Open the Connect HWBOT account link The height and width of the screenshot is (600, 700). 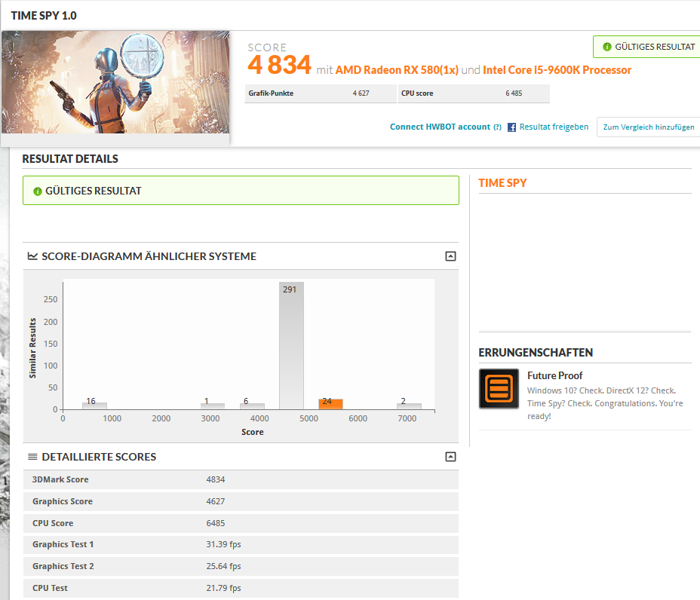440,127
